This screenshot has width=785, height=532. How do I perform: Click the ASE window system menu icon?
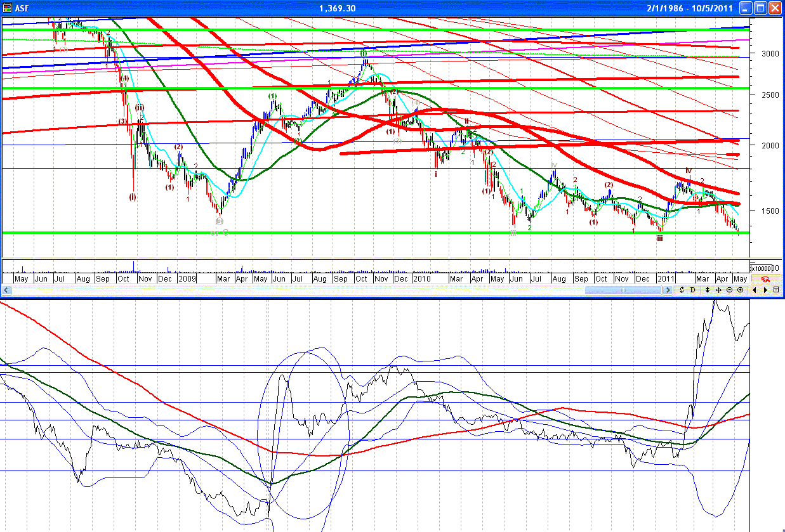coord(8,8)
